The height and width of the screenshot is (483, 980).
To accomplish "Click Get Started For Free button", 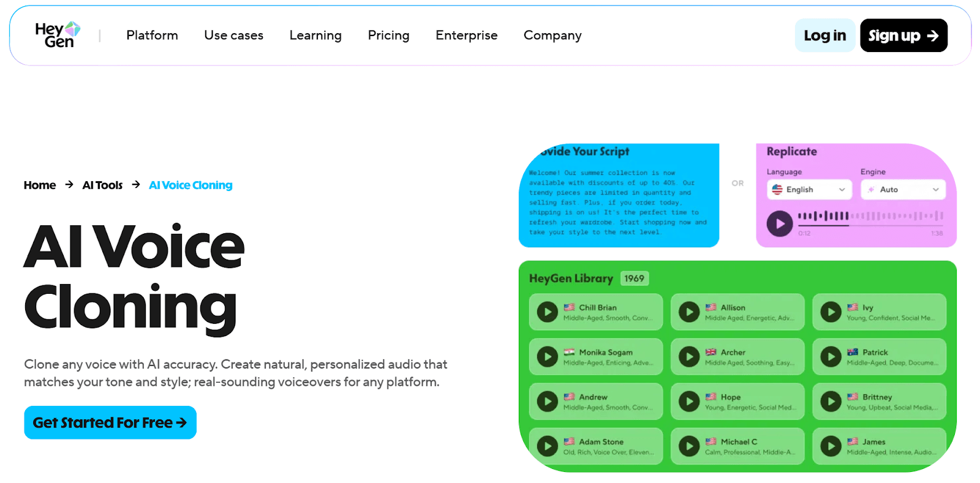I will click(110, 422).
